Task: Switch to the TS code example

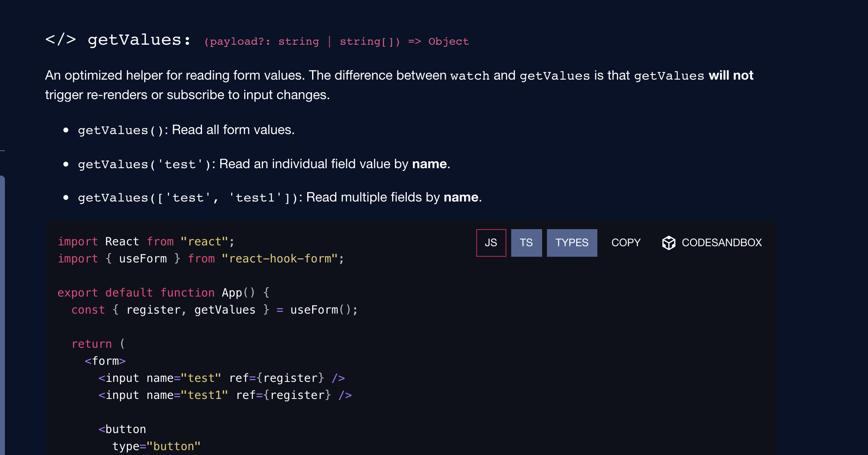Action: tap(526, 243)
